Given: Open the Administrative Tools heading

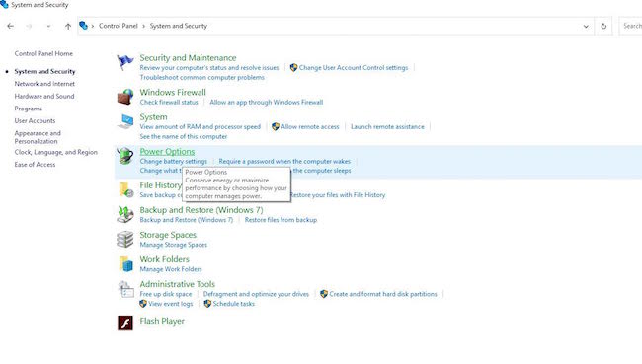Looking at the screenshot, I should pyautogui.click(x=177, y=284).
